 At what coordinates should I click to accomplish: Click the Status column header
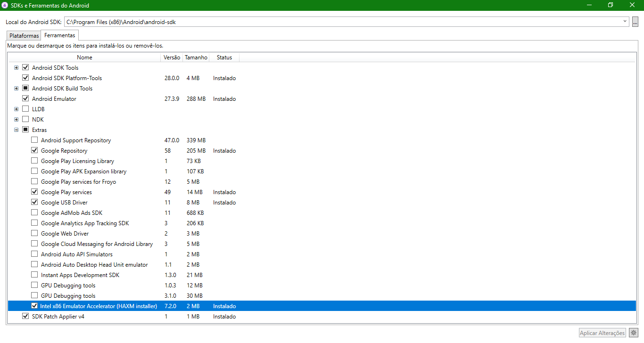(x=224, y=57)
